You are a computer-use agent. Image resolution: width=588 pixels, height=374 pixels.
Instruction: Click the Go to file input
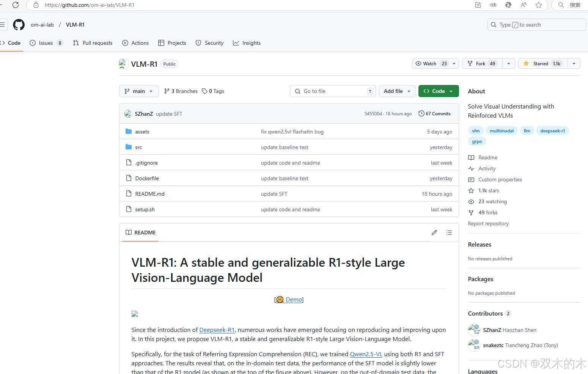[x=333, y=91]
